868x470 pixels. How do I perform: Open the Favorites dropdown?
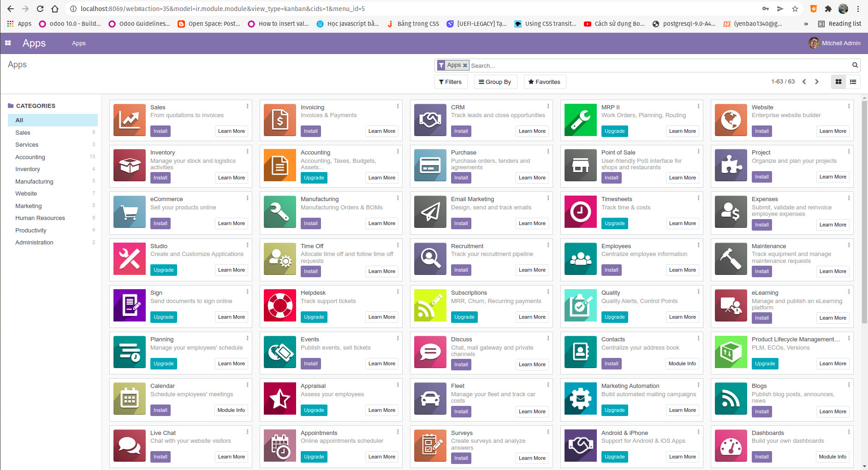click(544, 82)
